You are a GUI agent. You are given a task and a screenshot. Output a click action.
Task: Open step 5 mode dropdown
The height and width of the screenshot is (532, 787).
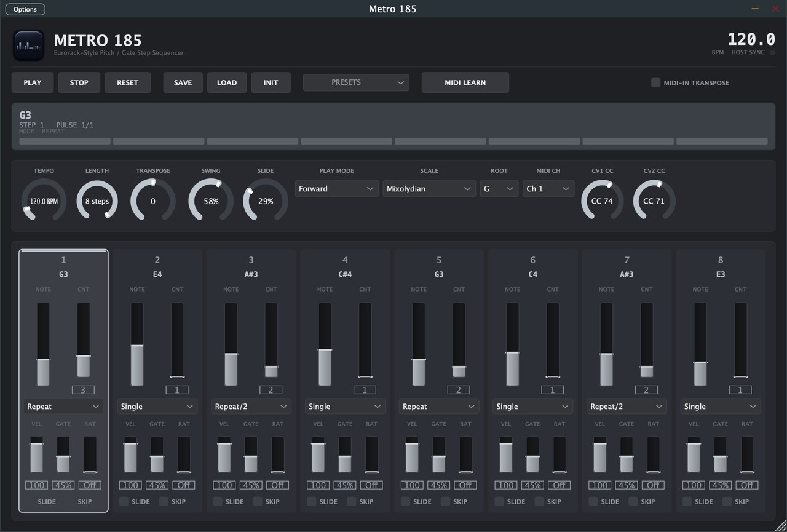coord(439,407)
